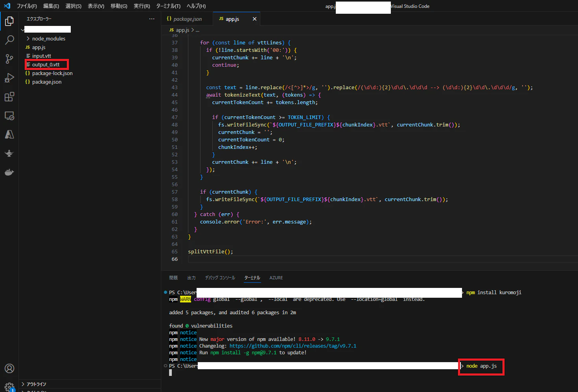This screenshot has width=578, height=392.
Task: Place cursor on splitVttFile(); code line
Action: tap(210, 251)
